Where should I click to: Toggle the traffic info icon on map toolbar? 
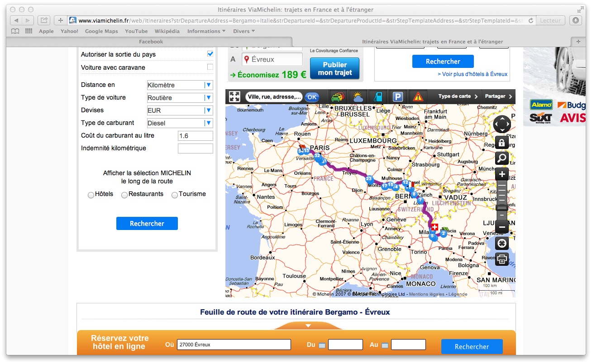(x=338, y=96)
